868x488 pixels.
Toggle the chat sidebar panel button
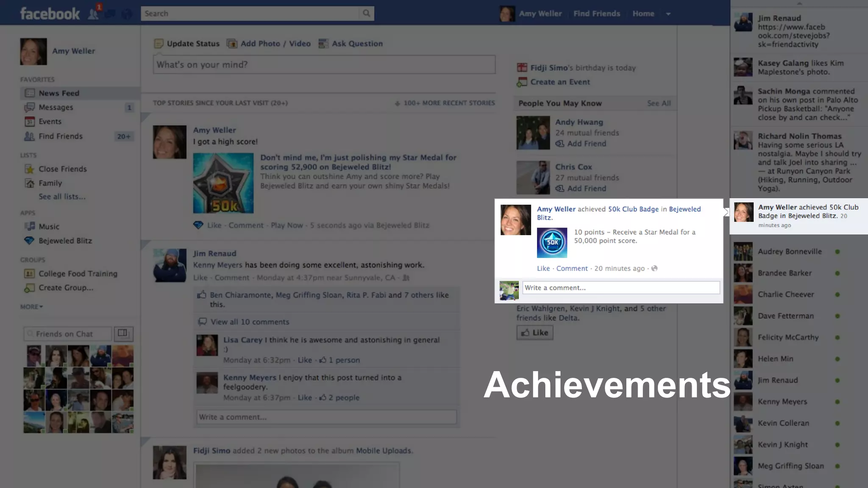123,334
